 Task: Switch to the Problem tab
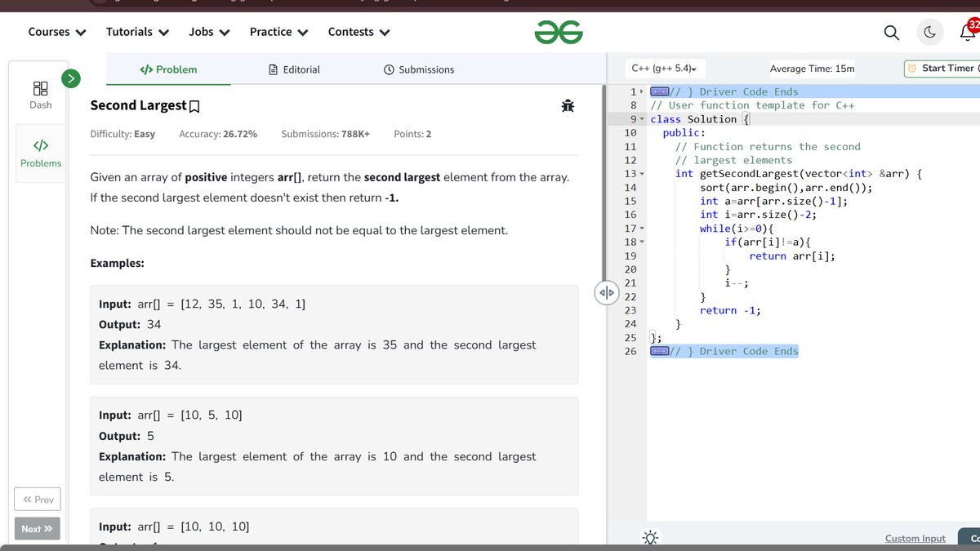[x=168, y=69]
